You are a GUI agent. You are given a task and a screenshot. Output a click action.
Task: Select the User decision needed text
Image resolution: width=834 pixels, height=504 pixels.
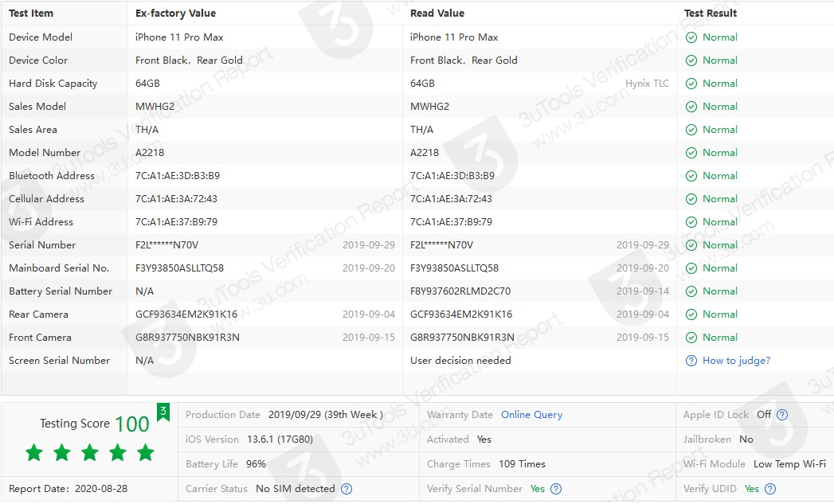460,361
